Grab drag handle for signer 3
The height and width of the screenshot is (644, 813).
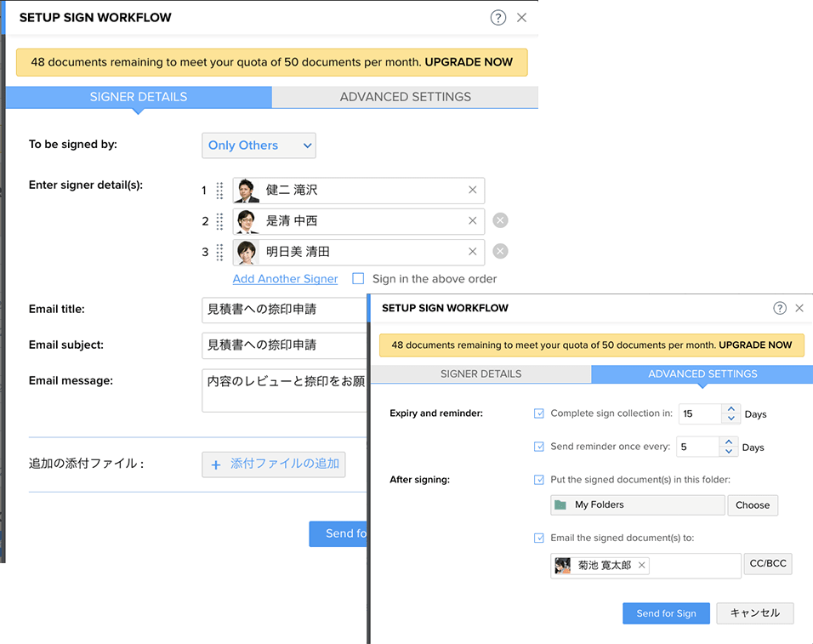pyautogui.click(x=220, y=252)
